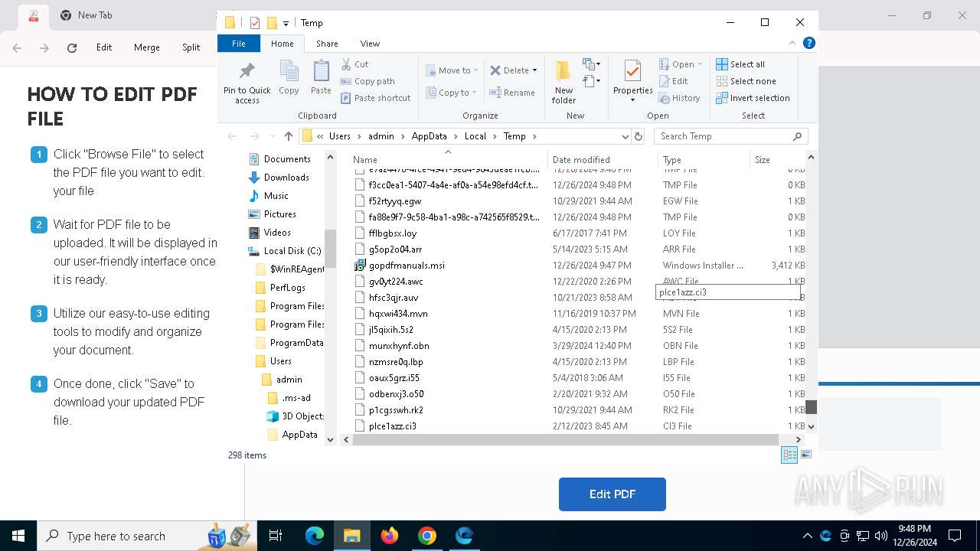Screen dimensions: 980x551
Task: Click Copy path in ribbon
Action: pos(367,81)
